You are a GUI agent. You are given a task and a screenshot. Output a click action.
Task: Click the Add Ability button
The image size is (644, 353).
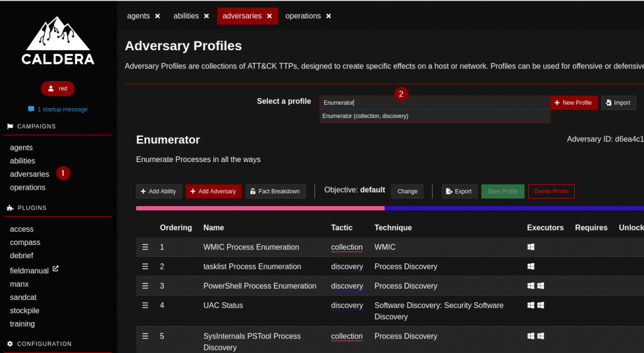(x=158, y=192)
